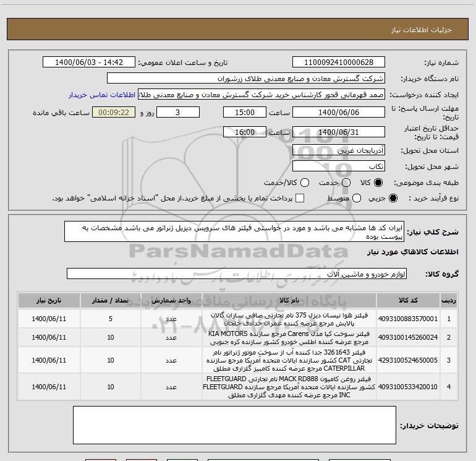The image size is (476, 461).
Task: Click the unit عدد in row 3
Action: (171, 360)
